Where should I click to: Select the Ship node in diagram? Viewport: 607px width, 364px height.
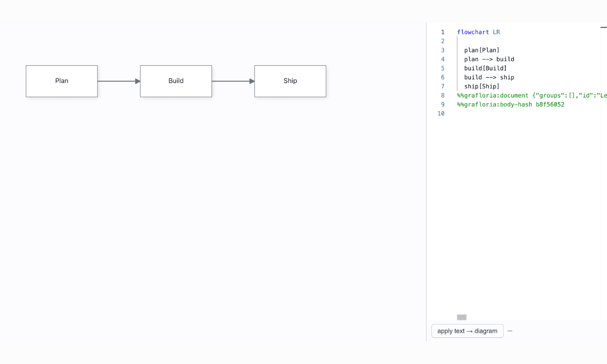[x=290, y=81]
